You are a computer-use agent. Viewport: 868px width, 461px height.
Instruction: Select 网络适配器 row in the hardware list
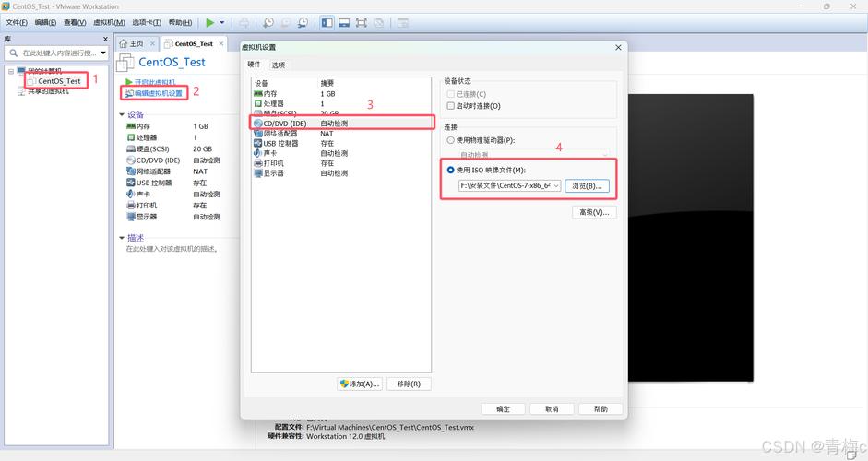341,134
